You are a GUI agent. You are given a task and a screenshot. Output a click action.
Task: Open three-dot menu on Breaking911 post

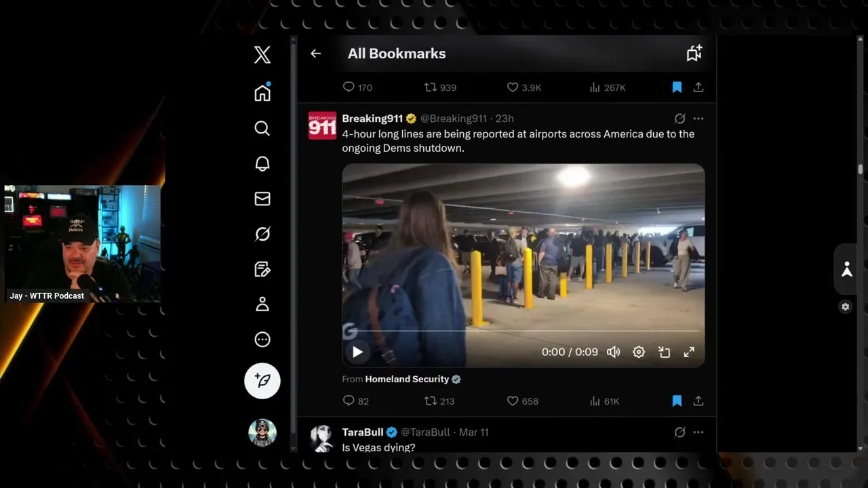tap(698, 119)
